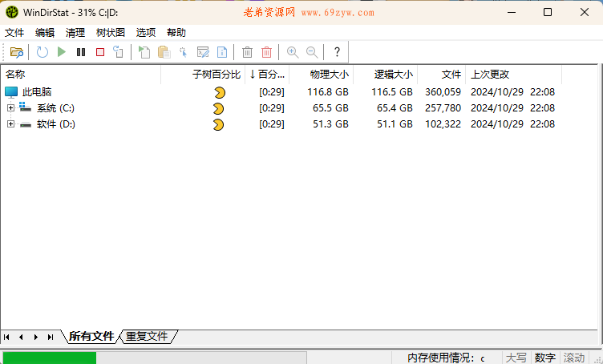This screenshot has width=603, height=364.
Task: Click the 51.3 GB physical size value
Action: (330, 124)
